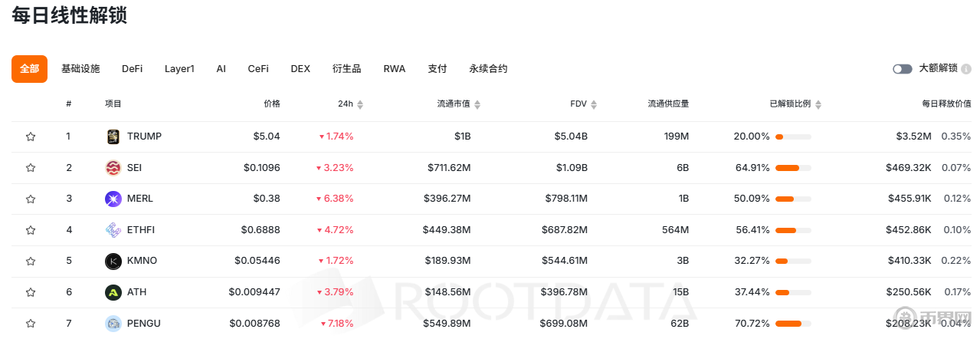The width and height of the screenshot is (980, 339).
Task: Sort by 已解锁比例 column header
Action: 795,104
